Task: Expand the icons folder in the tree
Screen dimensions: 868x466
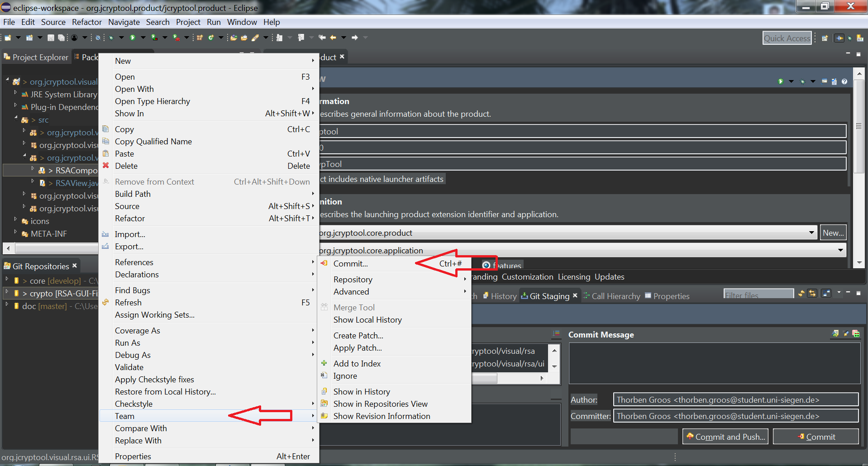Action: point(15,220)
